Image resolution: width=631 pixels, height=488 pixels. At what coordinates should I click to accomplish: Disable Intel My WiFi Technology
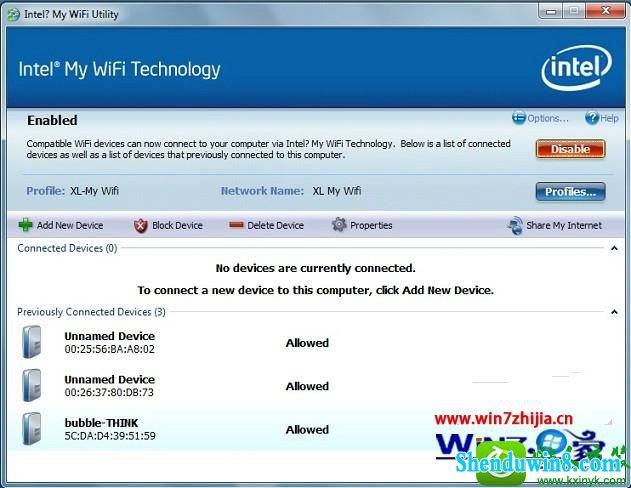(x=570, y=149)
